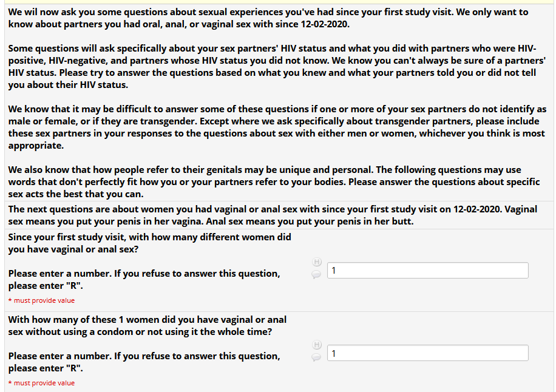Click "Please enter a number" instruction under condom question
The image size is (556, 392).
click(x=144, y=362)
